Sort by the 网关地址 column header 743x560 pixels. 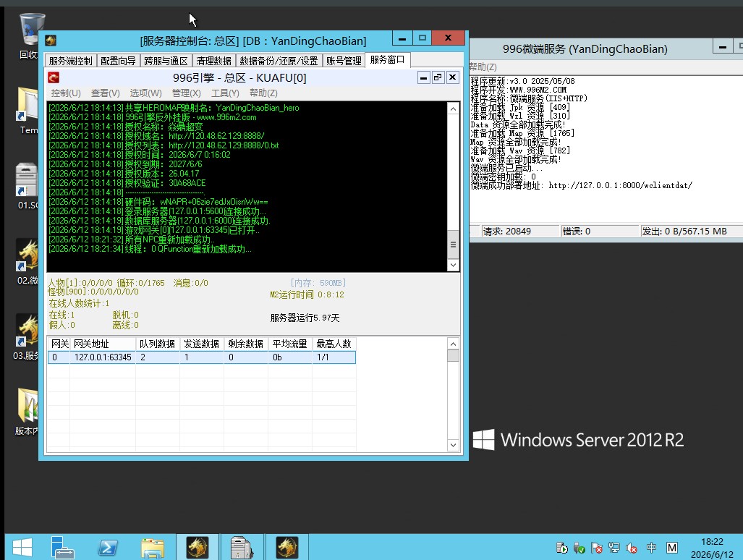[x=103, y=344]
